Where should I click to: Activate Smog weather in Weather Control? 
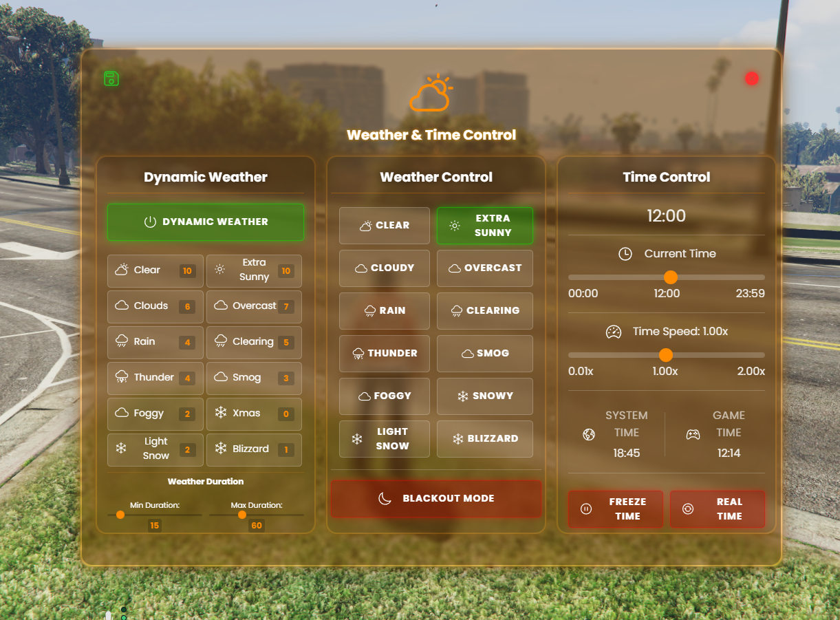[485, 353]
